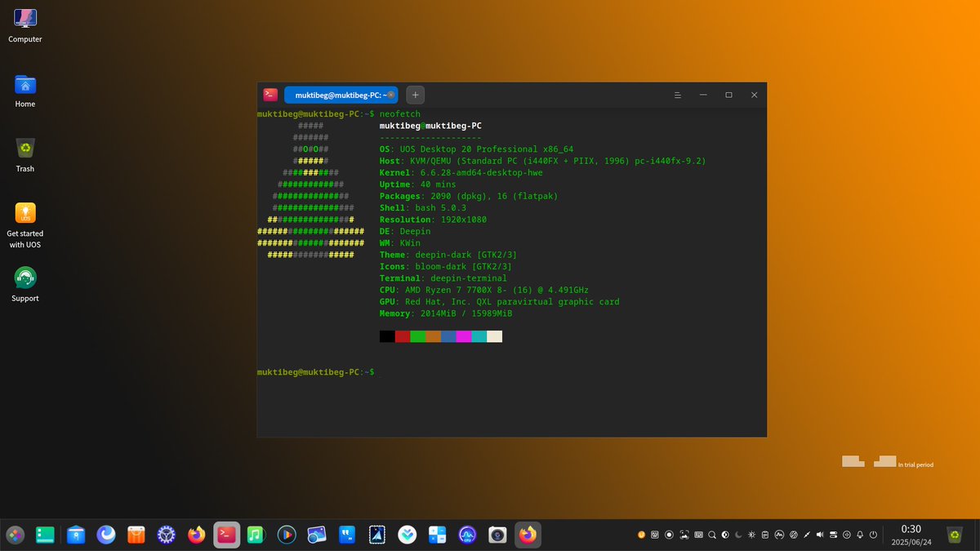Click the 'Uptime: 40 mins' line
The image size is (980, 551).
(x=418, y=184)
